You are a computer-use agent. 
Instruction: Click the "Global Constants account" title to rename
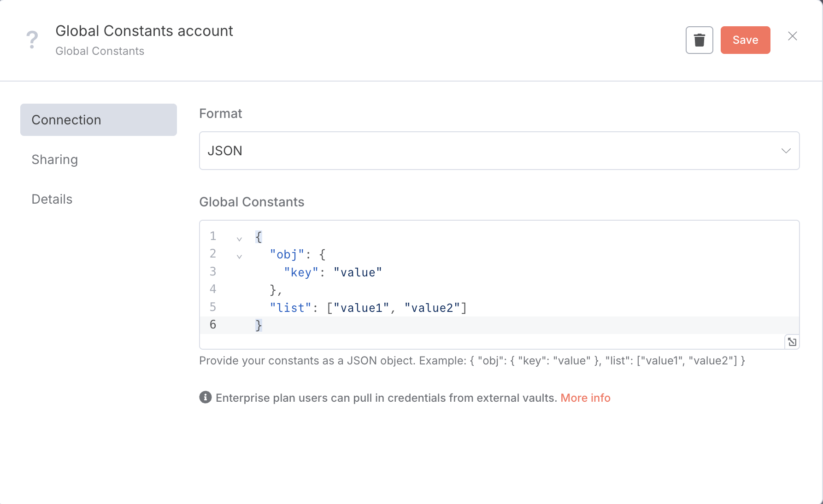(144, 31)
